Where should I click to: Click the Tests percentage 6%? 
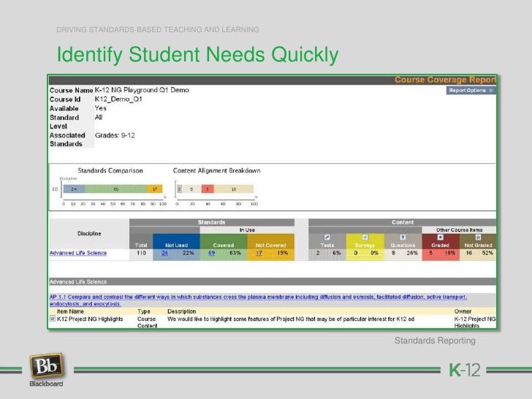click(337, 253)
